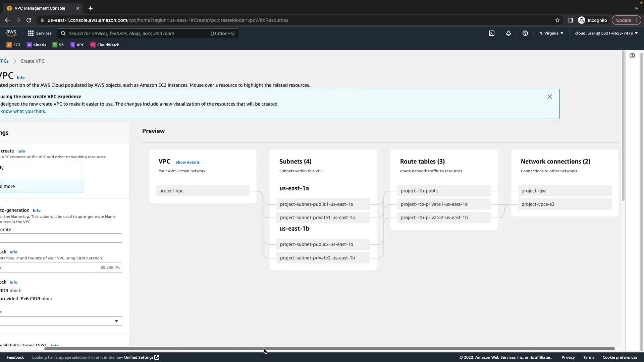
Task: Open the notifications bell
Action: pyautogui.click(x=508, y=33)
